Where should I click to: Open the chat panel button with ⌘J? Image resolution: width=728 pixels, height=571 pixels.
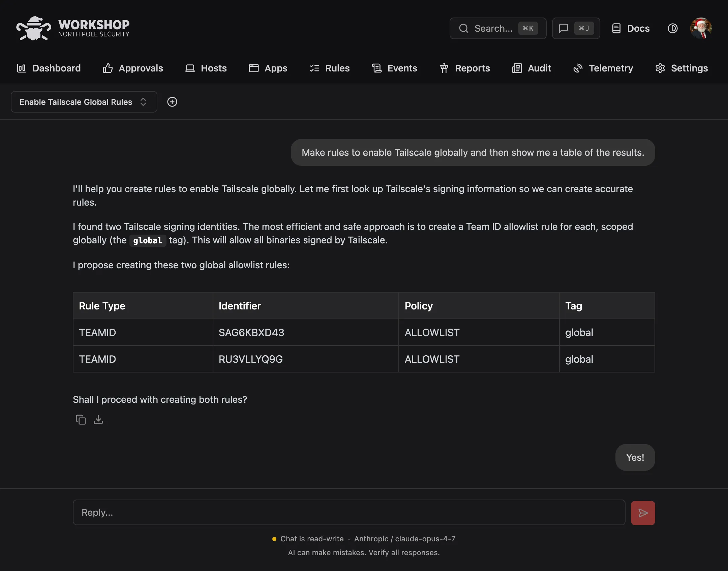coord(576,28)
